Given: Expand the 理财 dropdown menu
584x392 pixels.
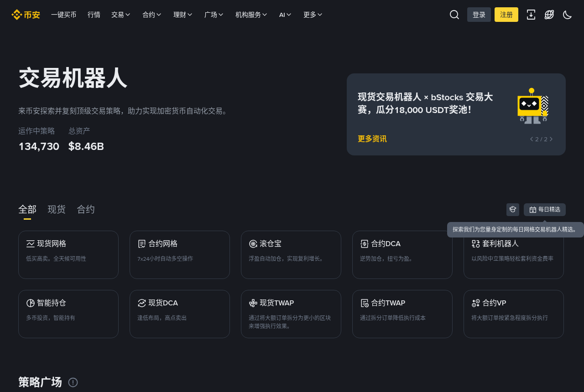Looking at the screenshot, I should click(183, 15).
